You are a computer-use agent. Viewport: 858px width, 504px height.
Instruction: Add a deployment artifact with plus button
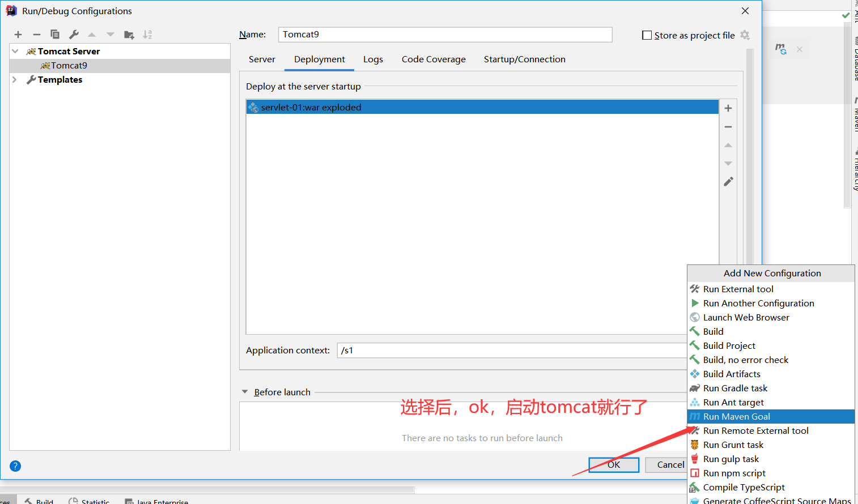728,108
